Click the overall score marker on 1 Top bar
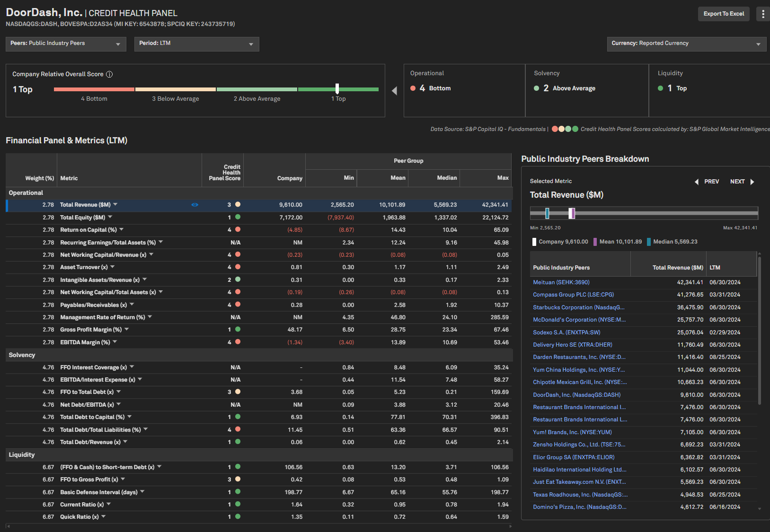 click(337, 88)
